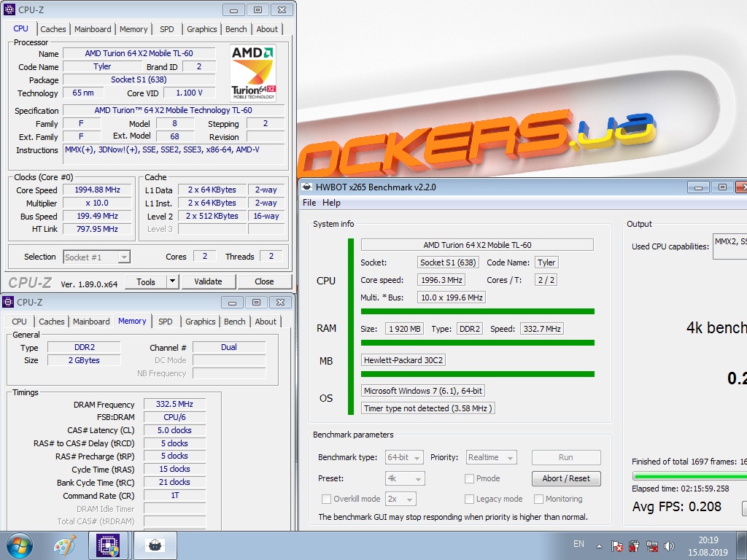Open About tab in lower CPU-Z window
Viewport: 747px width, 560px height.
[266, 322]
